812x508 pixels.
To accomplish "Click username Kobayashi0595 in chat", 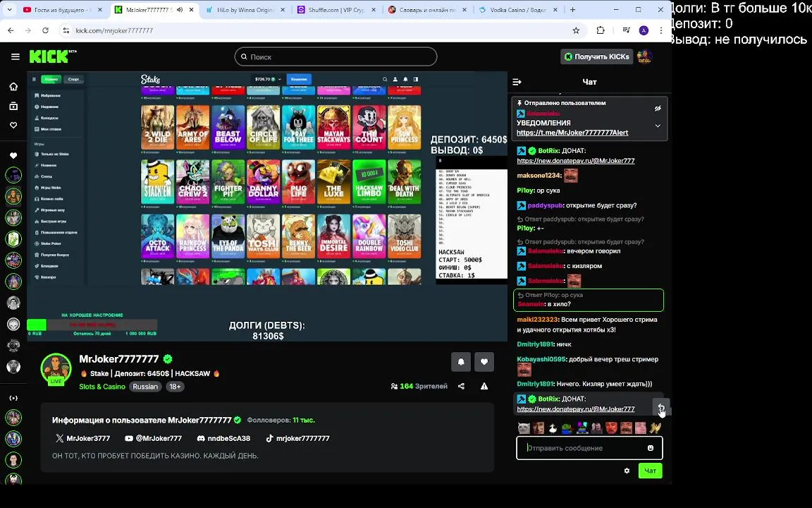I will [x=541, y=358].
